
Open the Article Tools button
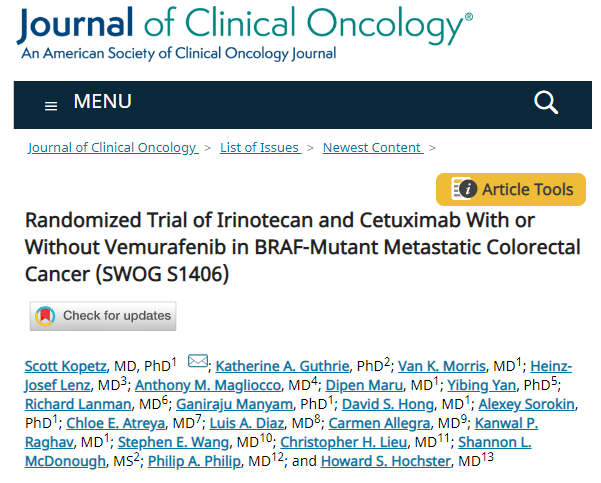[x=511, y=189]
